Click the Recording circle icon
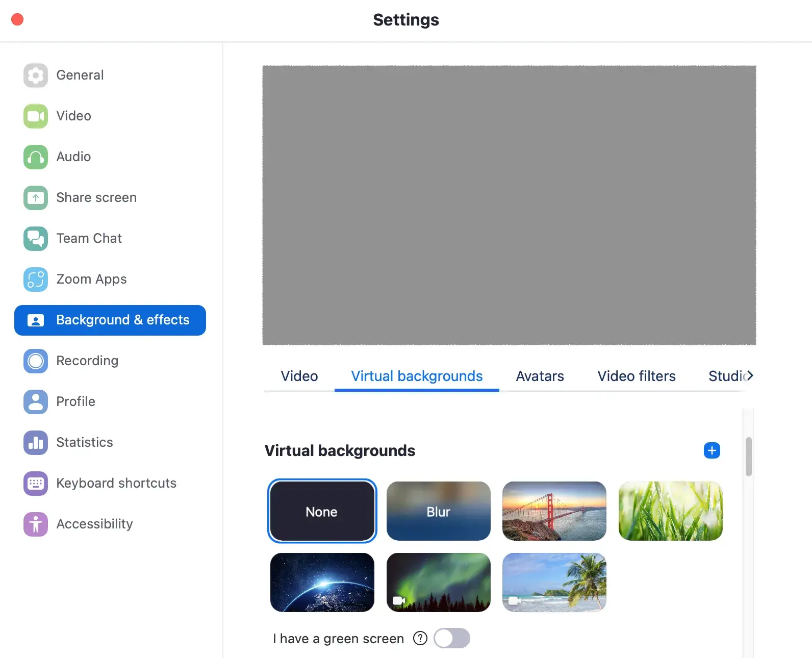Viewport: 812px width, 658px height. click(x=36, y=361)
